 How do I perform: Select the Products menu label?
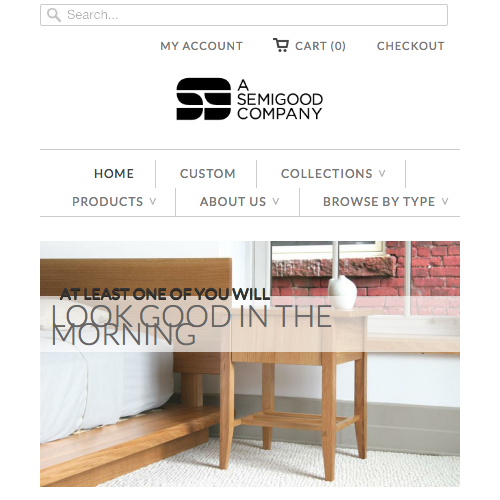click(x=108, y=202)
